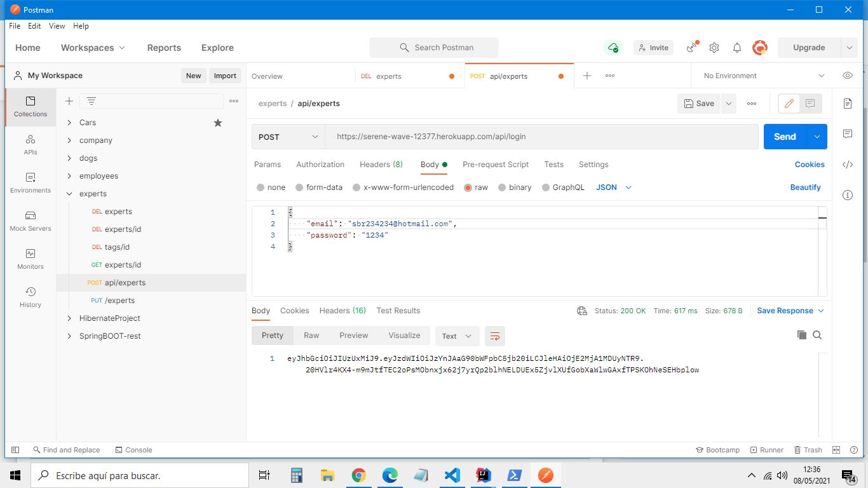Open the Cookies link
Viewport: 868px width, 488px height.
click(x=810, y=165)
